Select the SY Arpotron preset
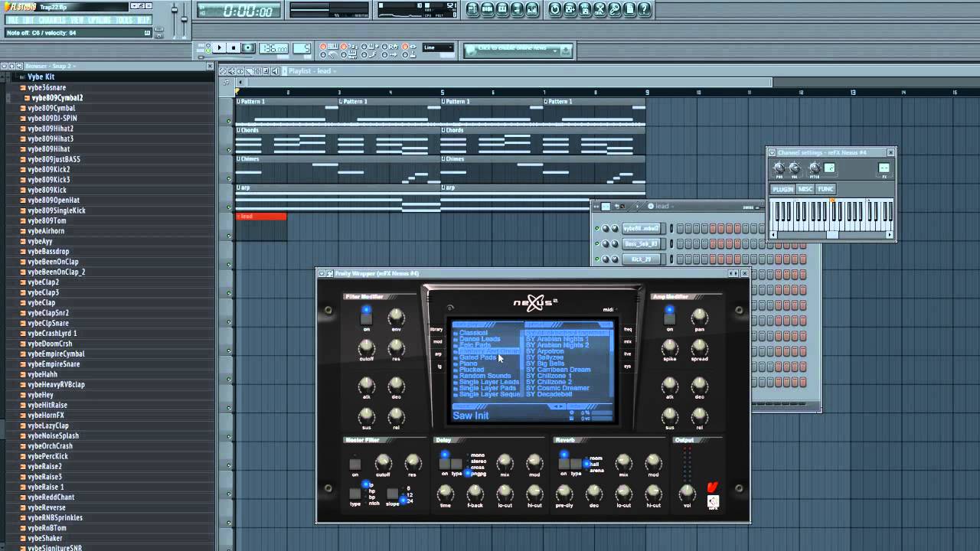Viewport: 980px width, 551px height. click(x=544, y=351)
